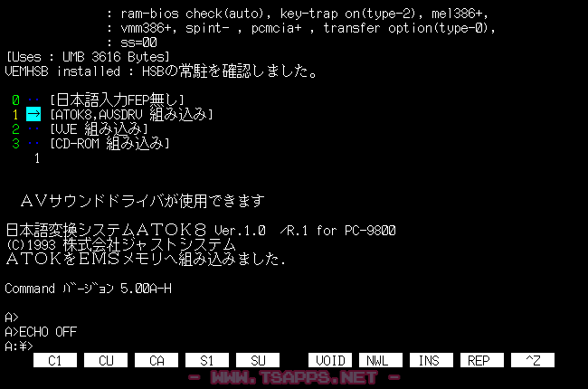Click the A:¥> command prompt line
The height and width of the screenshot is (389, 588).
click(19, 346)
